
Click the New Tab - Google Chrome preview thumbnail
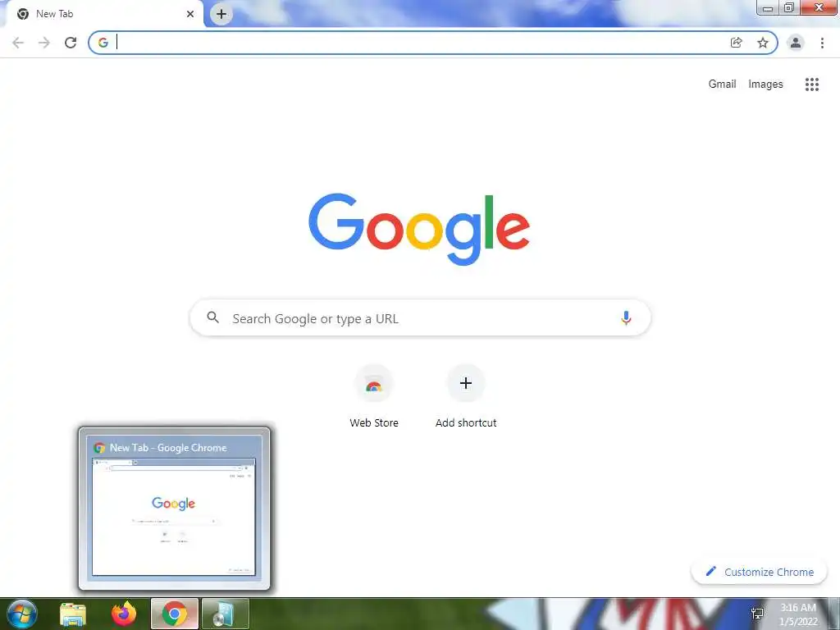174,509
